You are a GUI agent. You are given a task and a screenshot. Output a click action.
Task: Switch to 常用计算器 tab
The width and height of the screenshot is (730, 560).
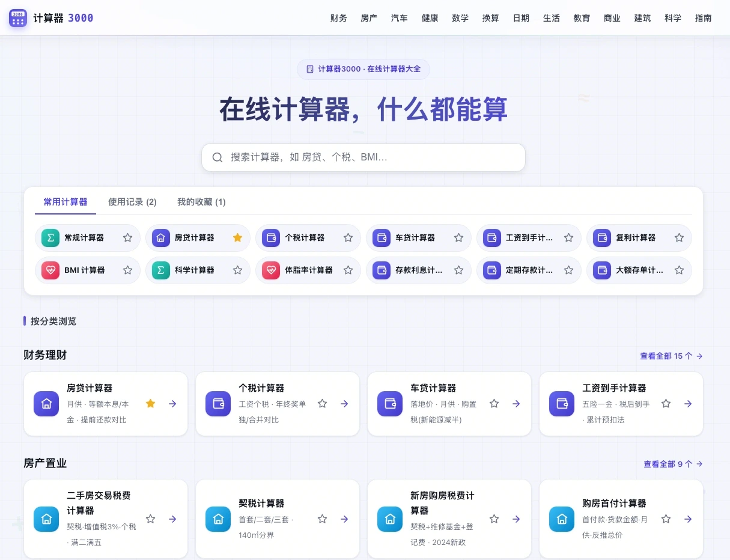coord(65,202)
